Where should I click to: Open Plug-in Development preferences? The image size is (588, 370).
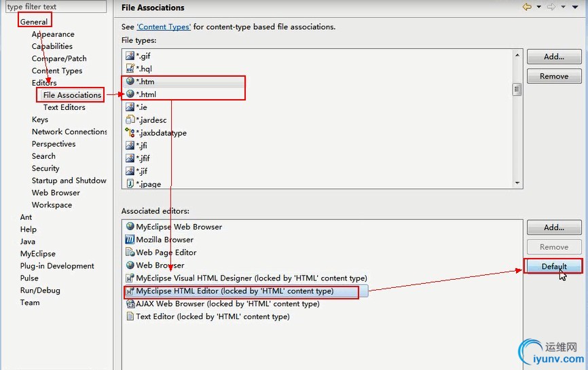click(x=57, y=265)
